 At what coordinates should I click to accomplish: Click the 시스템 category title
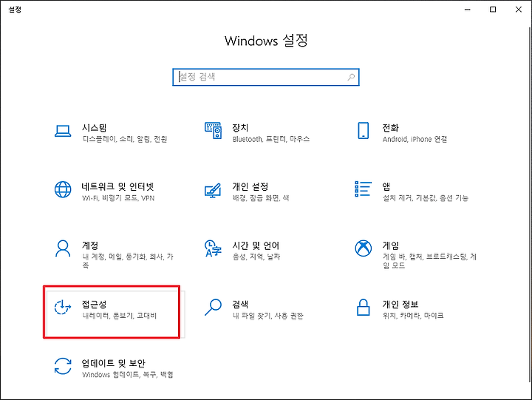(95, 128)
